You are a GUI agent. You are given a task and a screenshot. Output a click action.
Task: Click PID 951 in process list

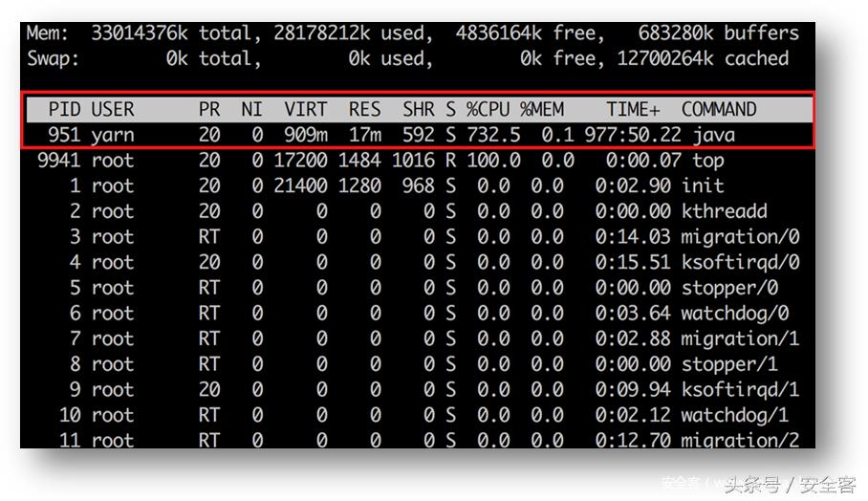pos(64,135)
